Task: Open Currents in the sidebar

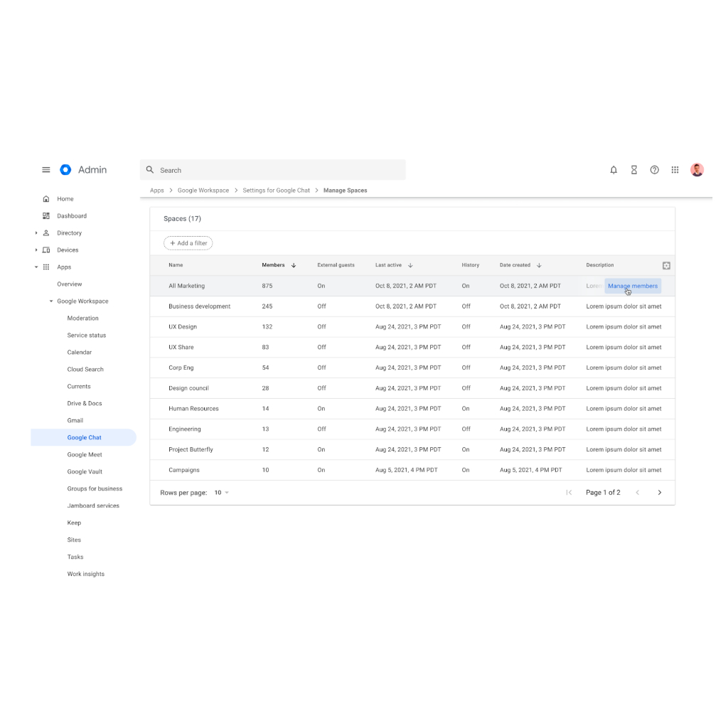Action: [79, 386]
